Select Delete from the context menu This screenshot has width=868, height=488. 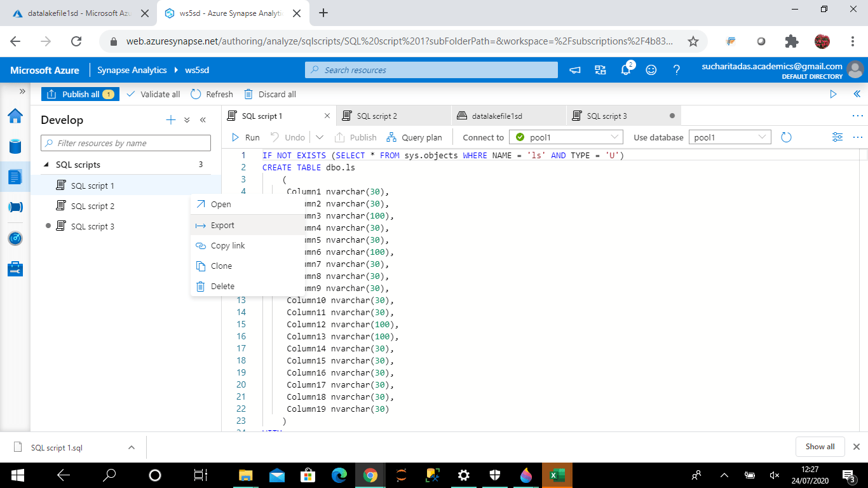pyautogui.click(x=222, y=286)
